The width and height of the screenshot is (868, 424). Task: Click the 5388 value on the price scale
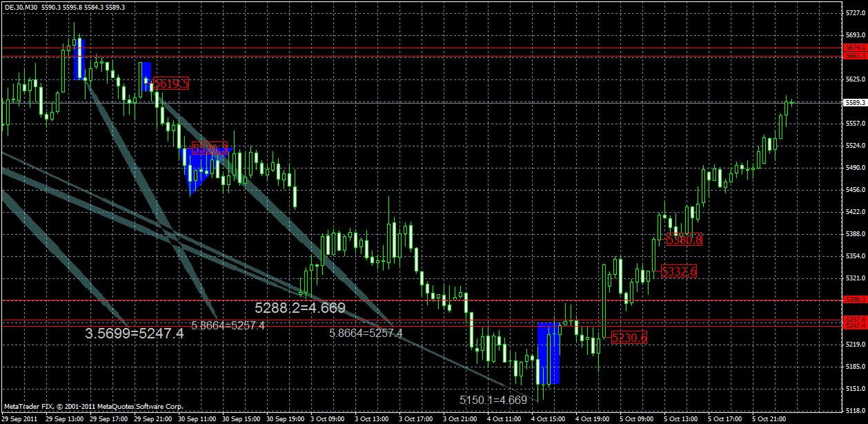pyautogui.click(x=854, y=234)
